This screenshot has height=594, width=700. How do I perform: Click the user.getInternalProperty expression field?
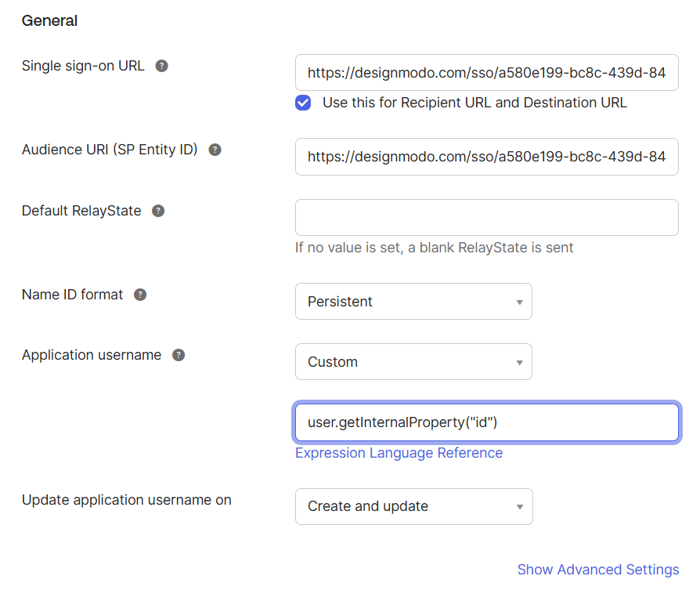point(486,422)
